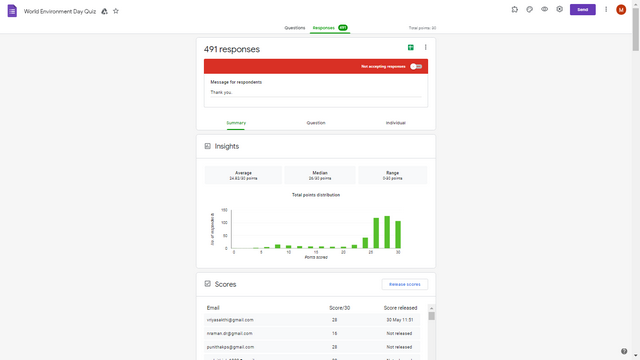This screenshot has width=640, height=360.
Task: Open the Question responses view
Action: (316, 123)
